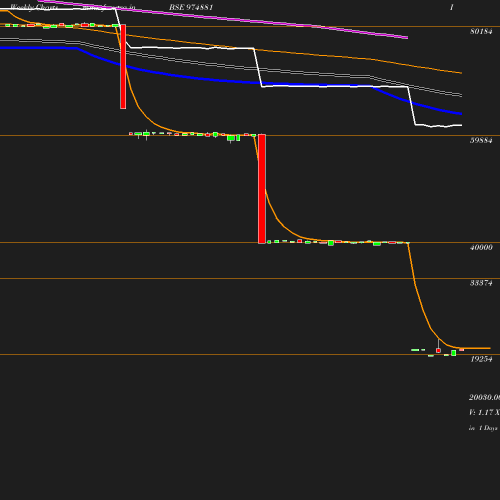Click the "in 1 Days" text
500x500 pixels.
point(483,428)
